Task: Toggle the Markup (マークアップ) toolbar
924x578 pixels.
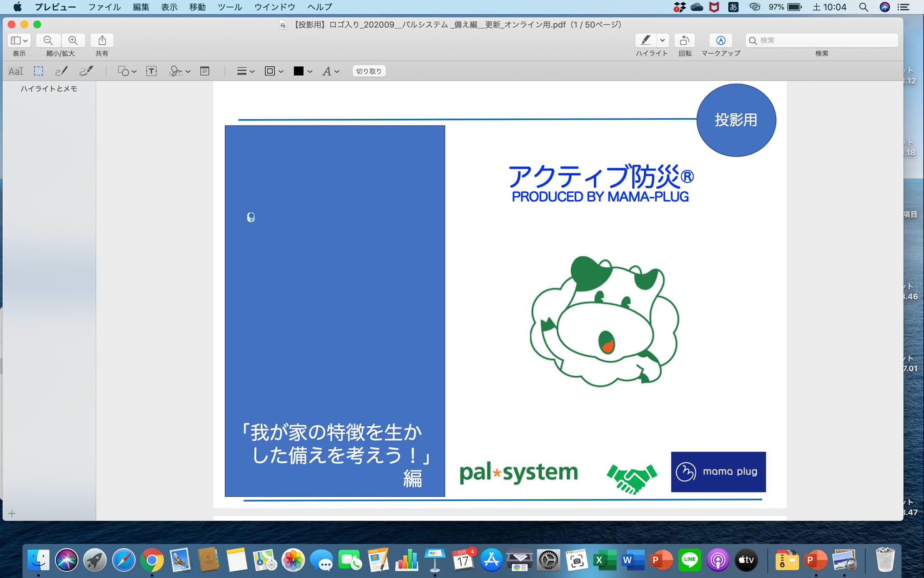Action: click(721, 41)
